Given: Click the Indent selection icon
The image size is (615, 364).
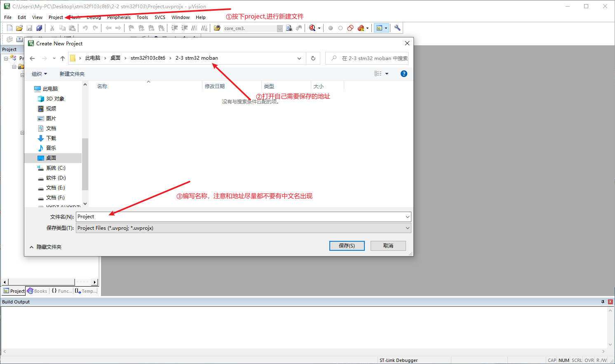Looking at the screenshot, I should [x=174, y=28].
